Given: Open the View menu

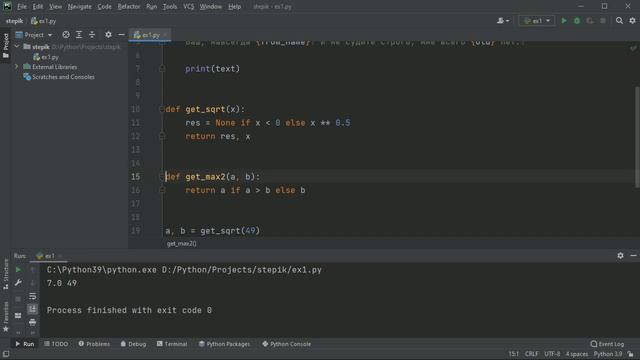Looking at the screenshot, I should (x=55, y=7).
